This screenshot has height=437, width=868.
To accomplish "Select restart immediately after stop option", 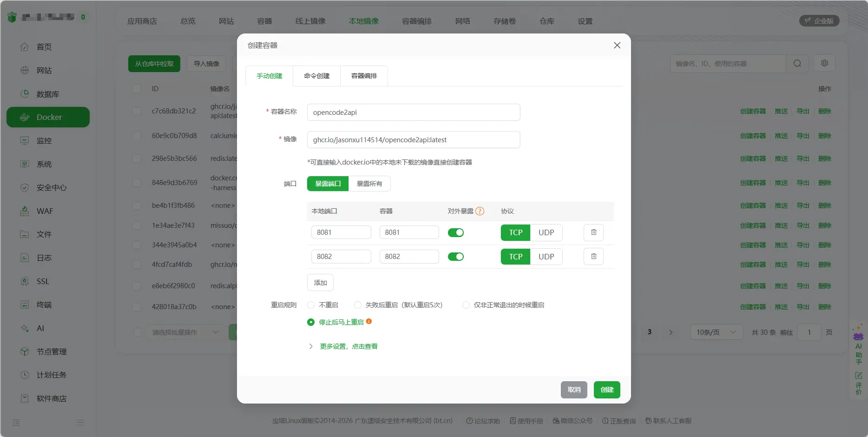I will pyautogui.click(x=311, y=322).
